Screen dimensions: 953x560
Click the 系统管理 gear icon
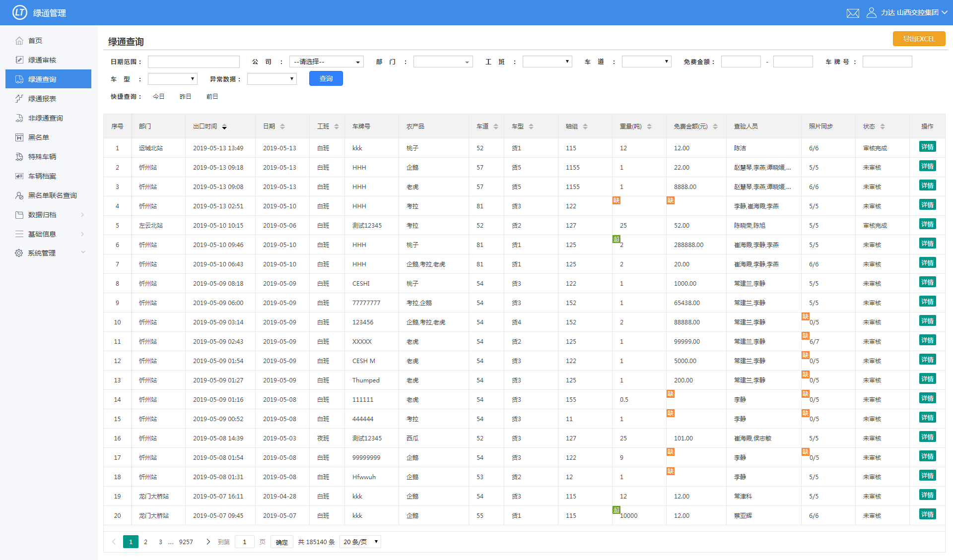19,253
